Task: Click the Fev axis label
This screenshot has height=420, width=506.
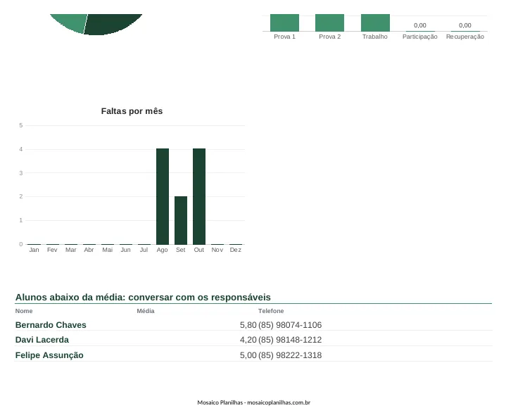Action: (52, 250)
